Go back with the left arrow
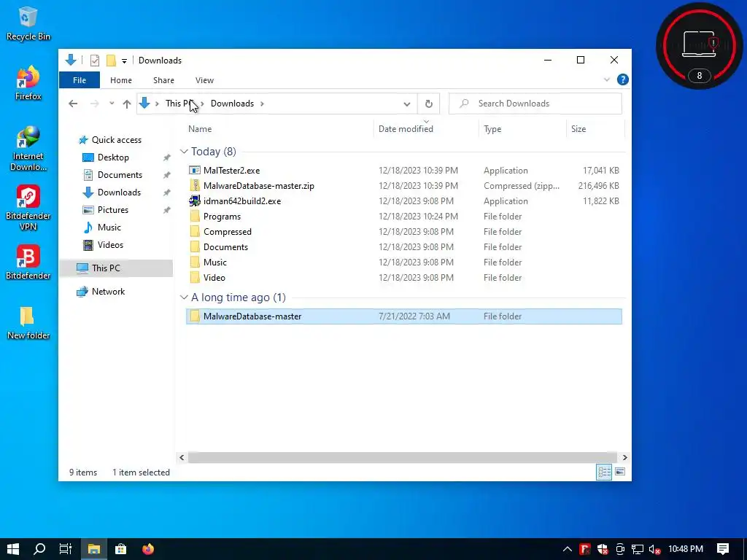747x560 pixels. point(73,104)
